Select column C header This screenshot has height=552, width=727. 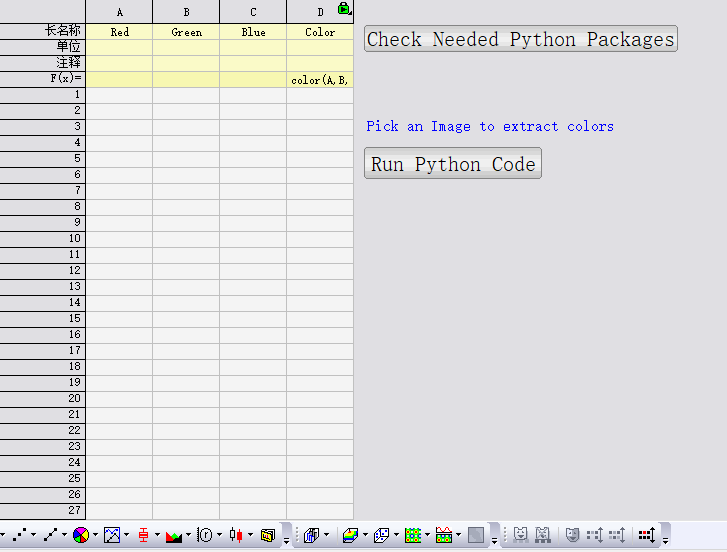click(x=253, y=12)
